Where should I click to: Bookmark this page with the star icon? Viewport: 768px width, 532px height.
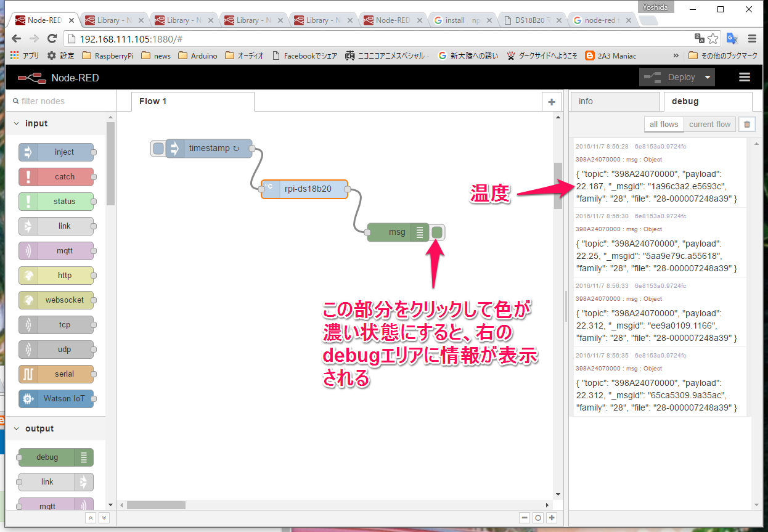[713, 39]
